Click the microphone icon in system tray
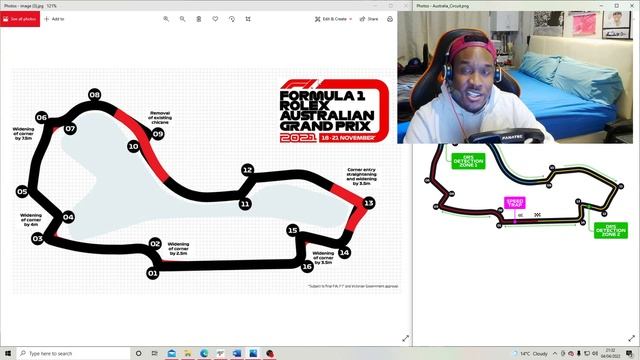 pos(579,353)
